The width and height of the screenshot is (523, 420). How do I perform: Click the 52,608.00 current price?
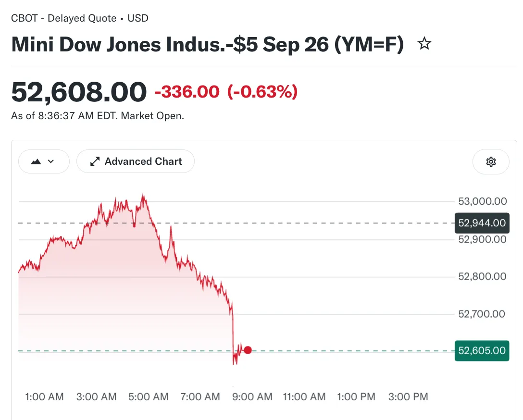(79, 92)
